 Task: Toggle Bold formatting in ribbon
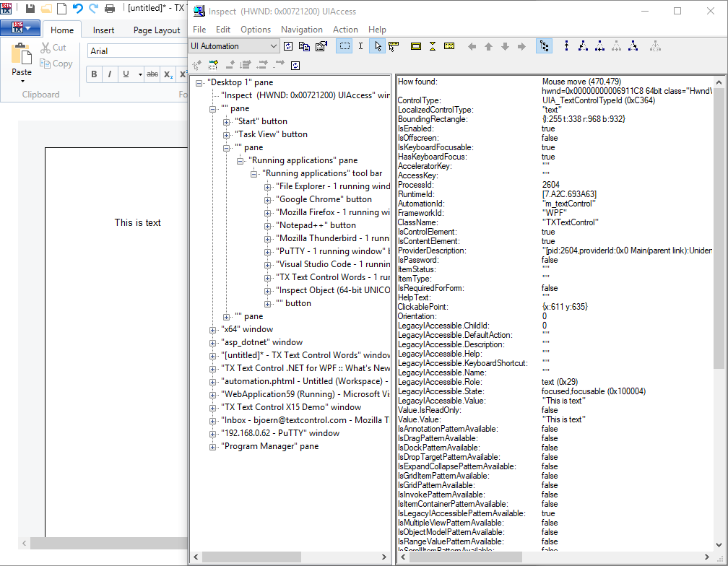(x=94, y=74)
